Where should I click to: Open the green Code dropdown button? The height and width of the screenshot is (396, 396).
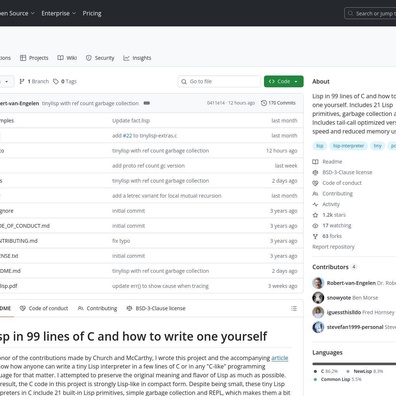coord(284,81)
